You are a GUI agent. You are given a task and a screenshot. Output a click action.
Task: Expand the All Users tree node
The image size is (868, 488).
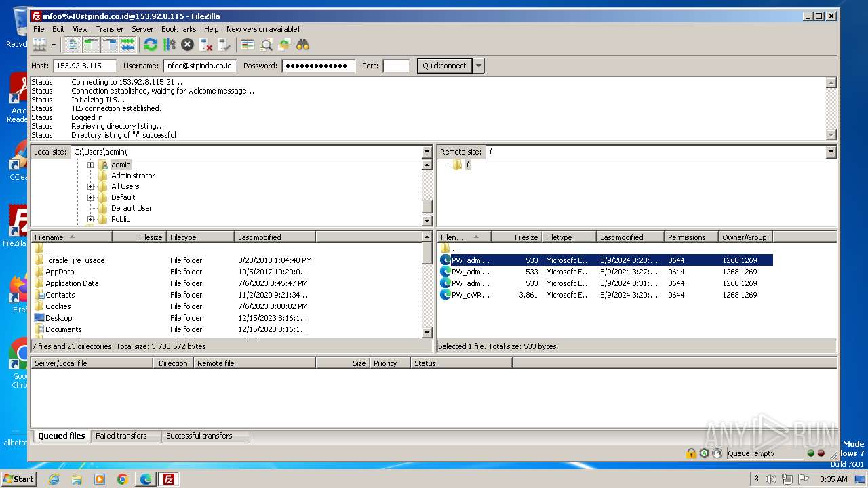90,186
